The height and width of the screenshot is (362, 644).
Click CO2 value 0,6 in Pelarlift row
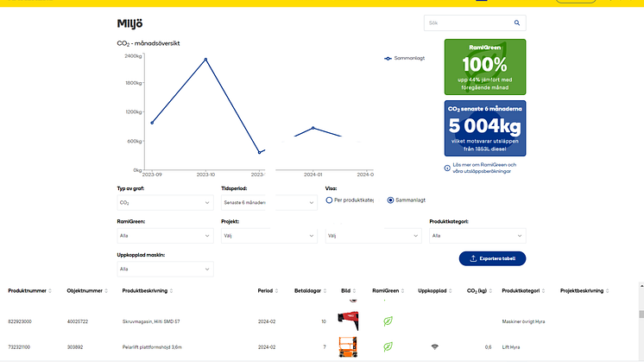point(488,347)
